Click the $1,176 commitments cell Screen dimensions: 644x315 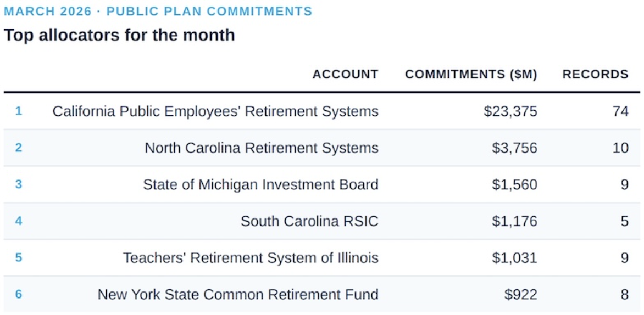tap(514, 222)
